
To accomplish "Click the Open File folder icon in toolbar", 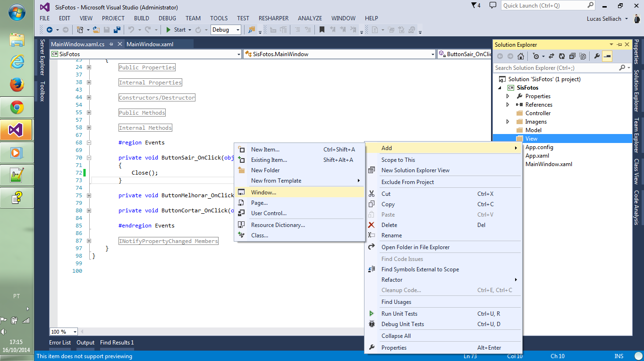I will click(96, 30).
